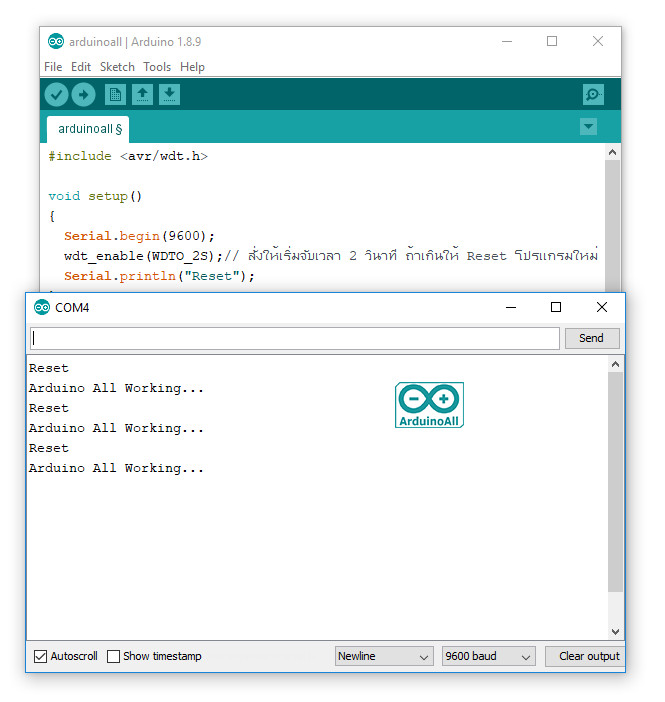Minimize the COM4 serial monitor window
Viewport: 665px width, 702px height.
pyautogui.click(x=511, y=307)
